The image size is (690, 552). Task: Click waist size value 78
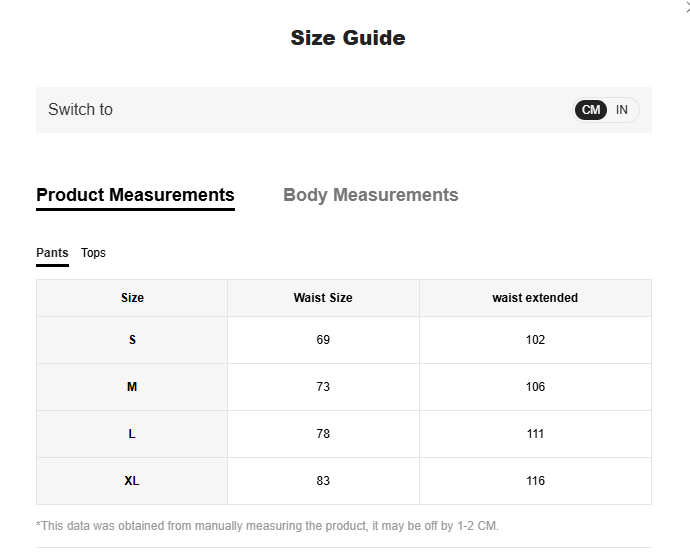[323, 434]
